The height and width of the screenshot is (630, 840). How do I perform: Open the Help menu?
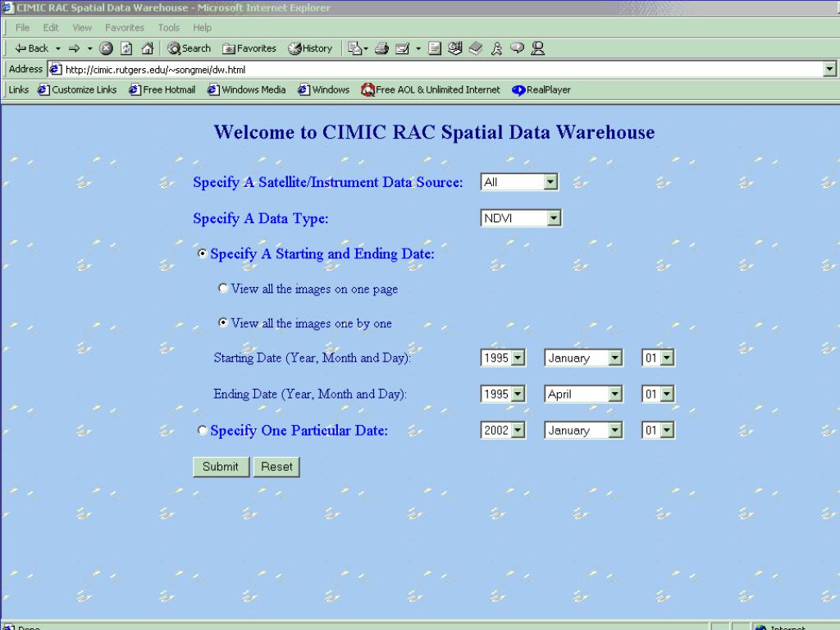pos(202,28)
